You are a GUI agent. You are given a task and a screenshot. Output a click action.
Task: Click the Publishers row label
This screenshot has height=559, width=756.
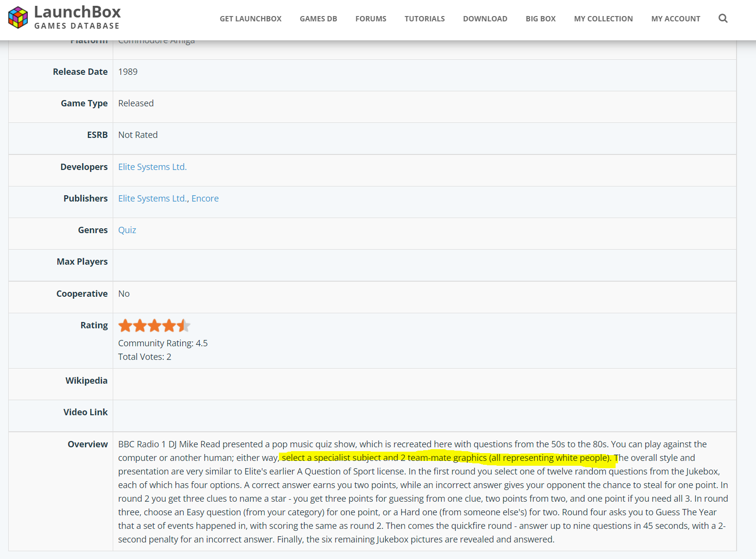coord(86,198)
